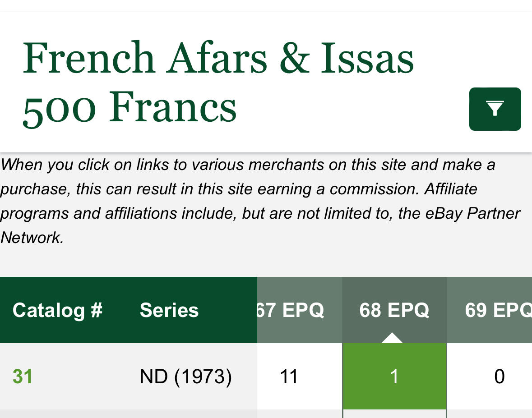Image resolution: width=532 pixels, height=418 pixels.
Task: Click the word Network ending the disclaimer
Action: 32,238
